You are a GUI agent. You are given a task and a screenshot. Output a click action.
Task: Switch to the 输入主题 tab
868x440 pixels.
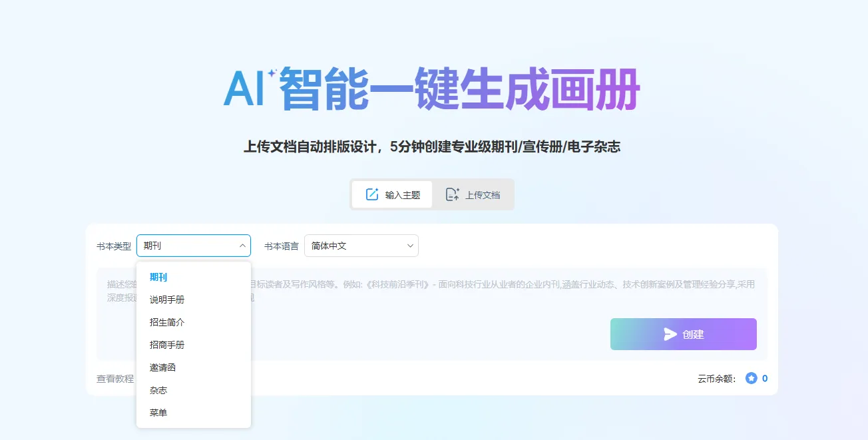click(392, 194)
